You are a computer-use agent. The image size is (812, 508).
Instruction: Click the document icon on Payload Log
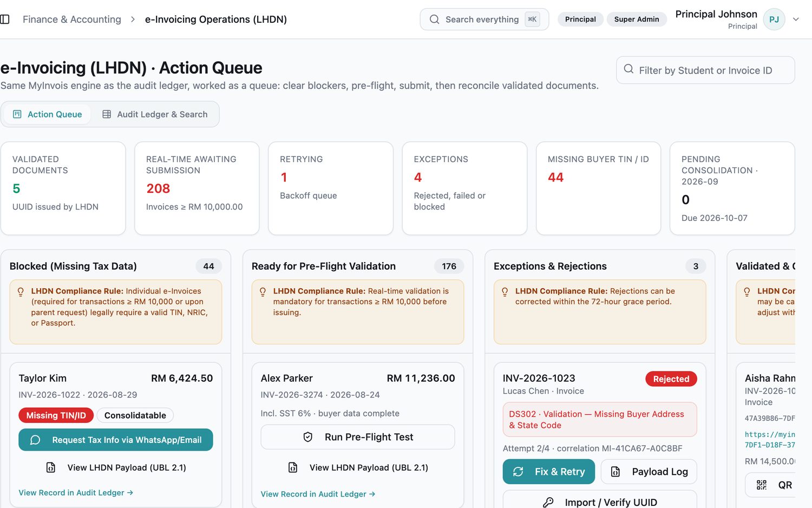coord(615,472)
